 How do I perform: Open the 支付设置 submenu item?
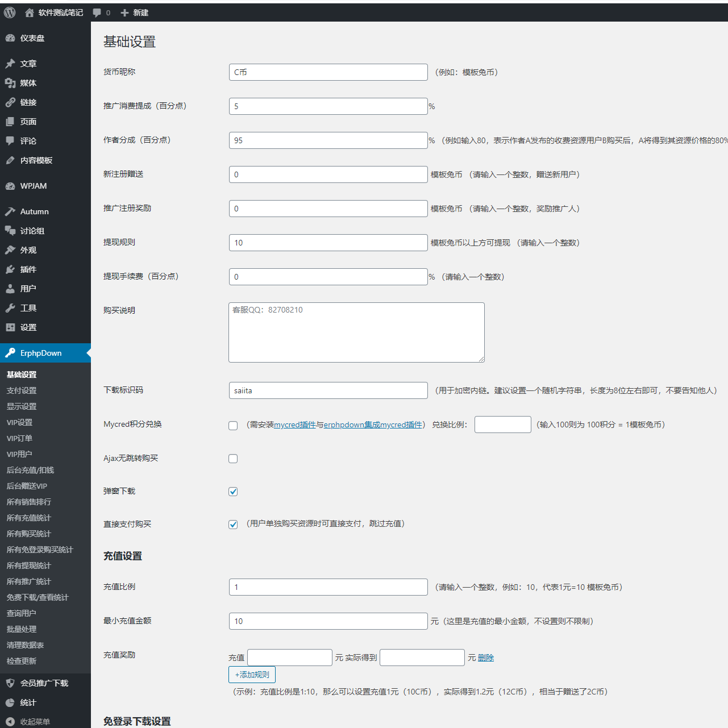[x=22, y=390]
